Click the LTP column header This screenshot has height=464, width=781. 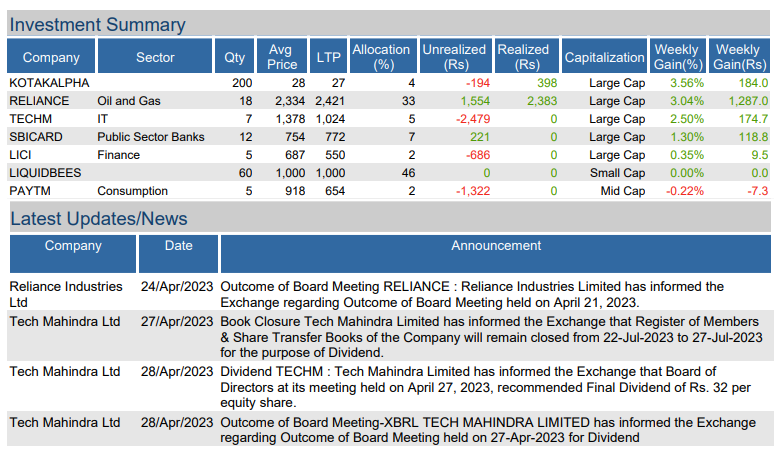tap(328, 56)
